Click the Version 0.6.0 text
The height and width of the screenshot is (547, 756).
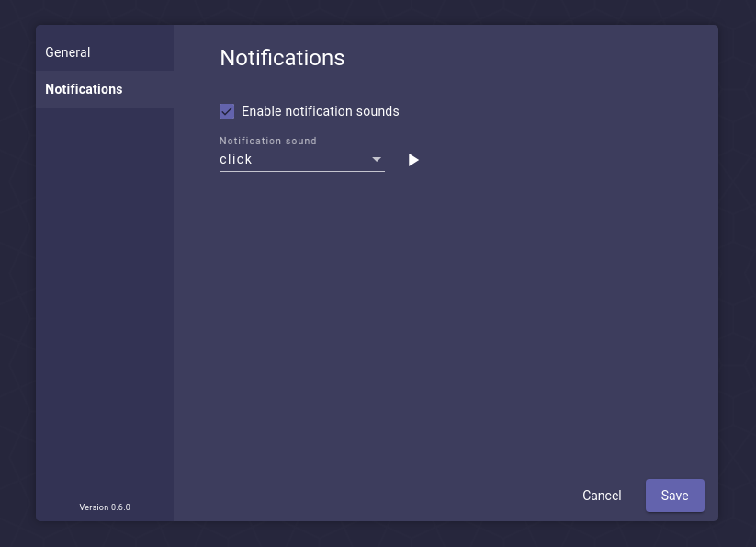click(x=105, y=507)
